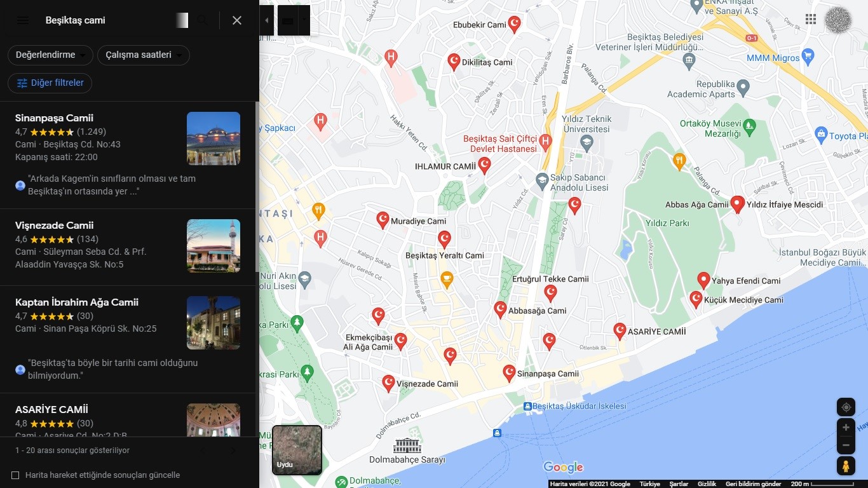The image size is (868, 488).
Task: Click the Abbas Ağa Camii red pin
Action: tap(737, 204)
